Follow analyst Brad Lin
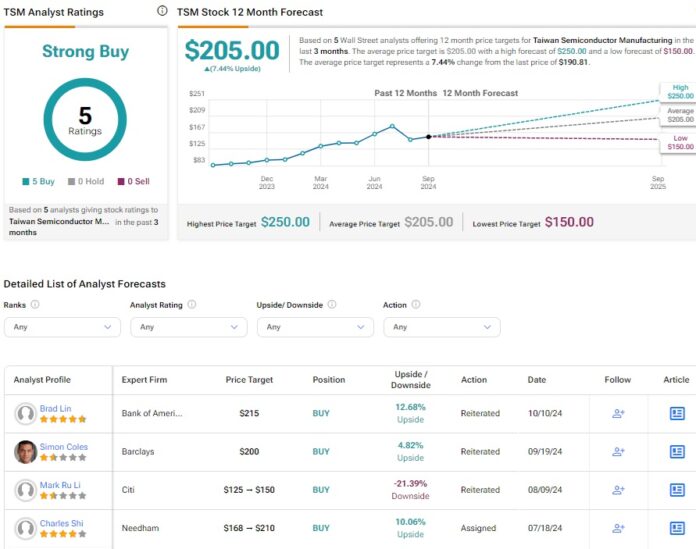 [618, 413]
